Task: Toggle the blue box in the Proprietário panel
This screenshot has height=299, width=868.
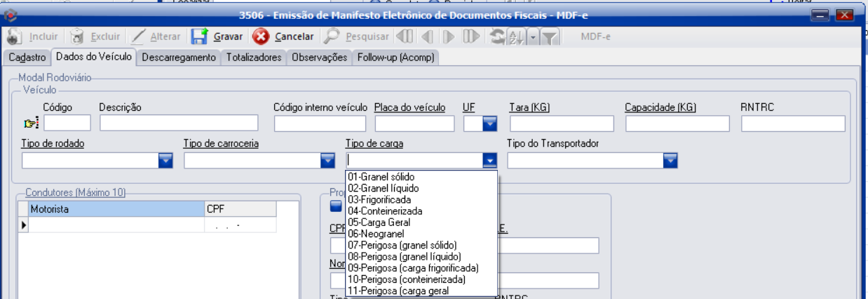Action: (x=336, y=206)
